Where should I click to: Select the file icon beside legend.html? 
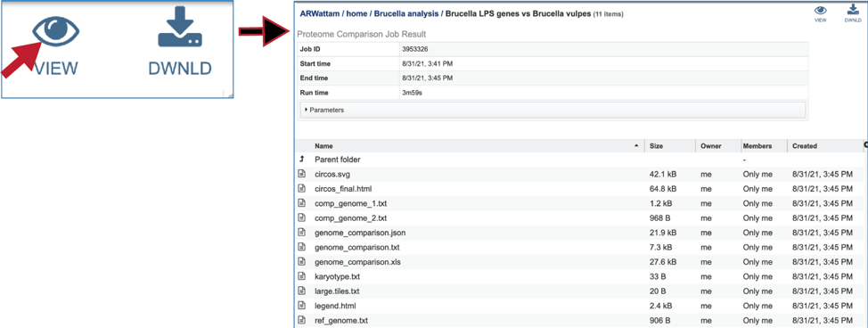(x=302, y=306)
